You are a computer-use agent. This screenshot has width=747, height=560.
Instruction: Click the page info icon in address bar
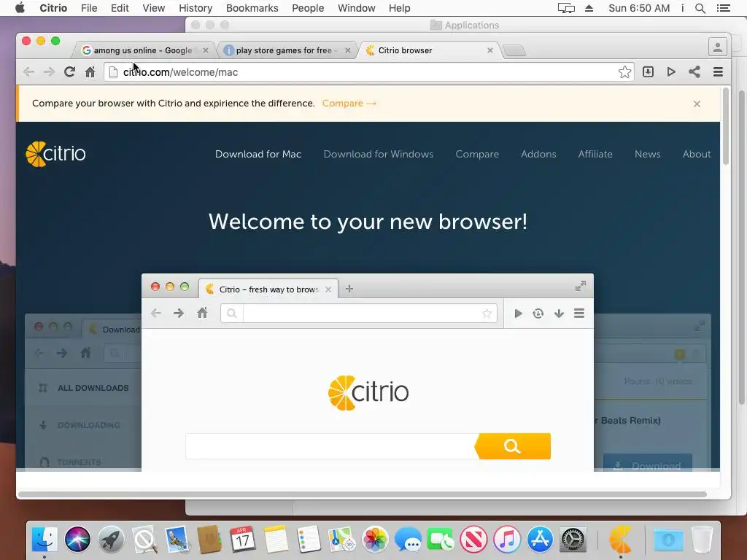(113, 72)
